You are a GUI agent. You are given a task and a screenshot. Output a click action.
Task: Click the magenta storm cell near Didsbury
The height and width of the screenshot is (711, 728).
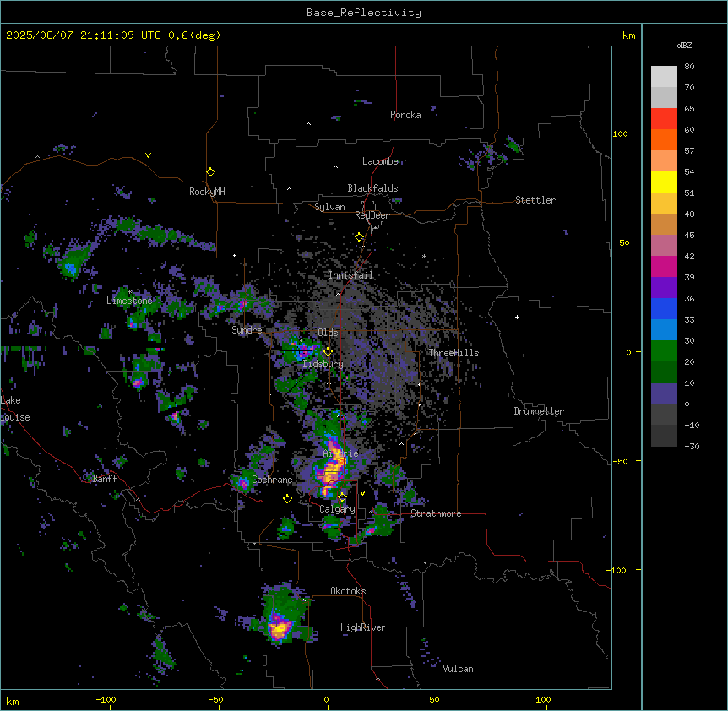302,351
